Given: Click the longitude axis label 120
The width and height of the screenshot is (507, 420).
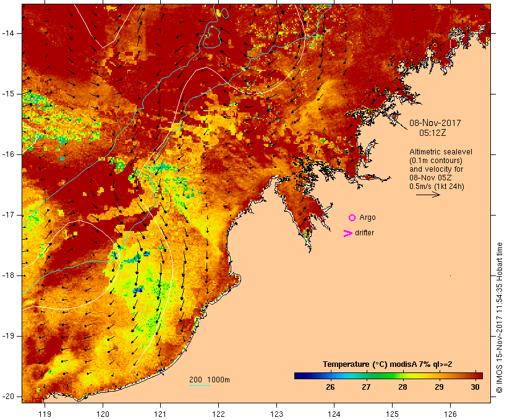Looking at the screenshot, I should [103, 414].
